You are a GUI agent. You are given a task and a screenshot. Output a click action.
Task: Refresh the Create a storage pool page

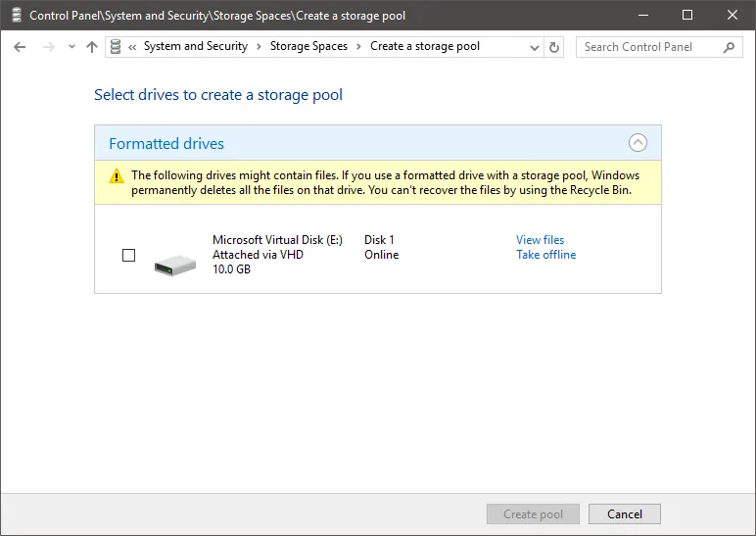click(554, 47)
